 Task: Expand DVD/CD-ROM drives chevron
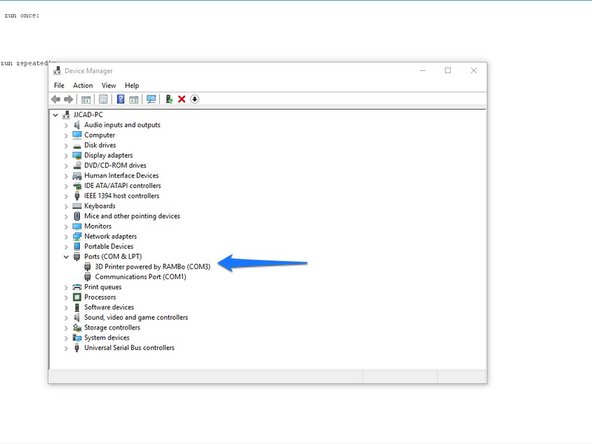click(66, 165)
